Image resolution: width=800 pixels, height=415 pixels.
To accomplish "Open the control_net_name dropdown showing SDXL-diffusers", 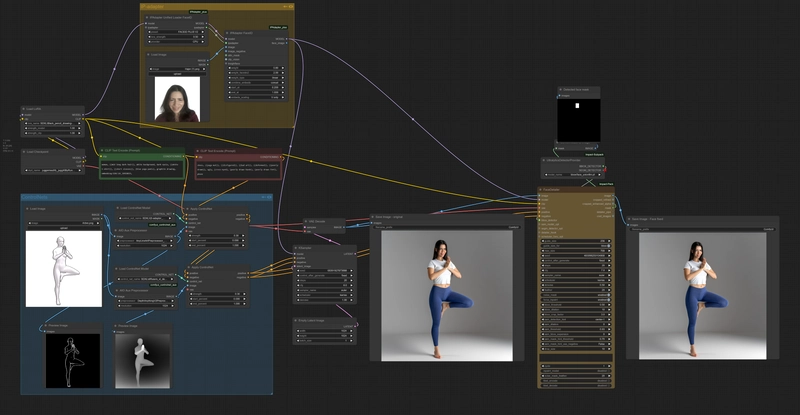I will click(x=145, y=279).
